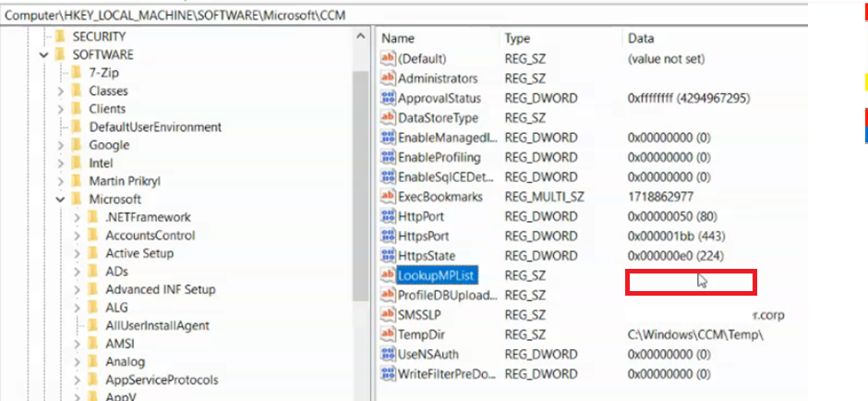Click the tree pane vertical scrollbar thumb
This screenshot has width=868, height=401.
[360, 186]
